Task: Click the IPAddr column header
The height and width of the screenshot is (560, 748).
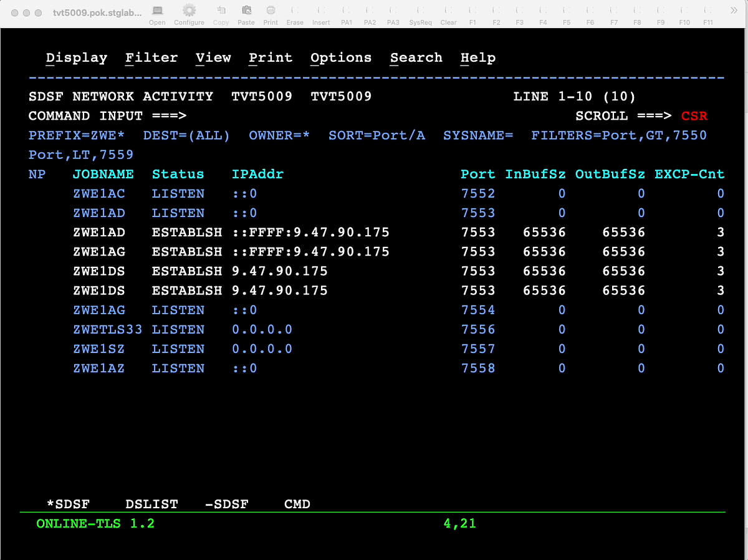Action: [x=257, y=175]
